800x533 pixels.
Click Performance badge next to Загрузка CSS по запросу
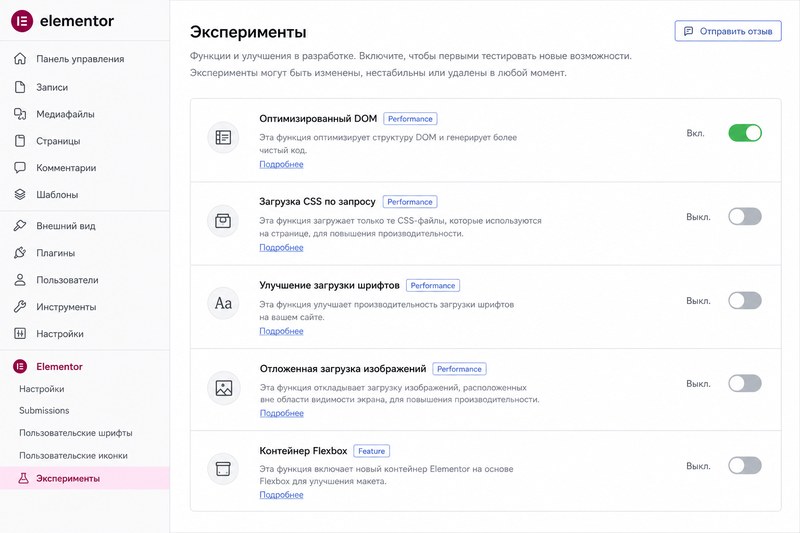point(410,202)
